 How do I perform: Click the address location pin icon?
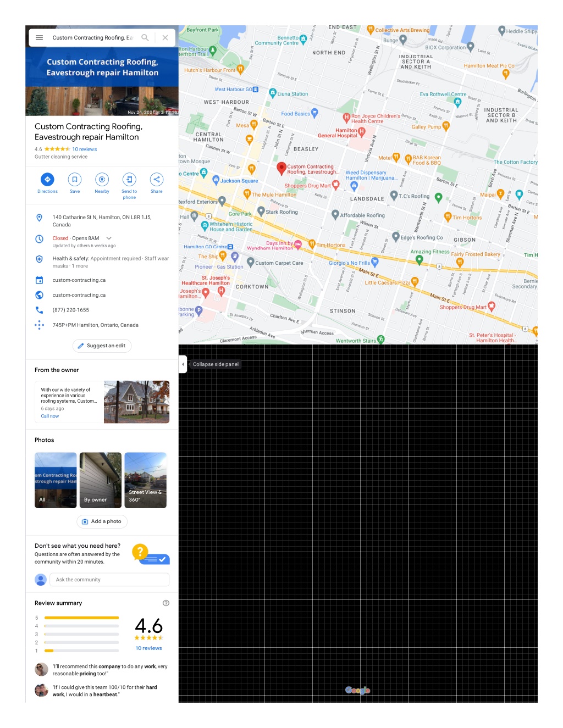point(39,218)
